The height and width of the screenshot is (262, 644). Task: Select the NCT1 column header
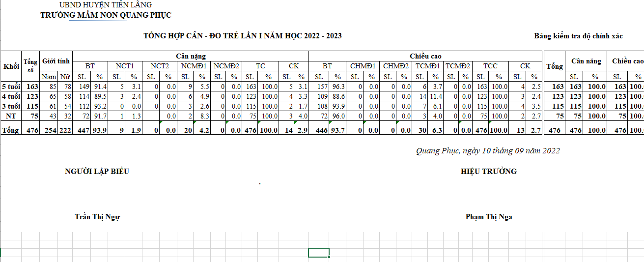(x=125, y=66)
